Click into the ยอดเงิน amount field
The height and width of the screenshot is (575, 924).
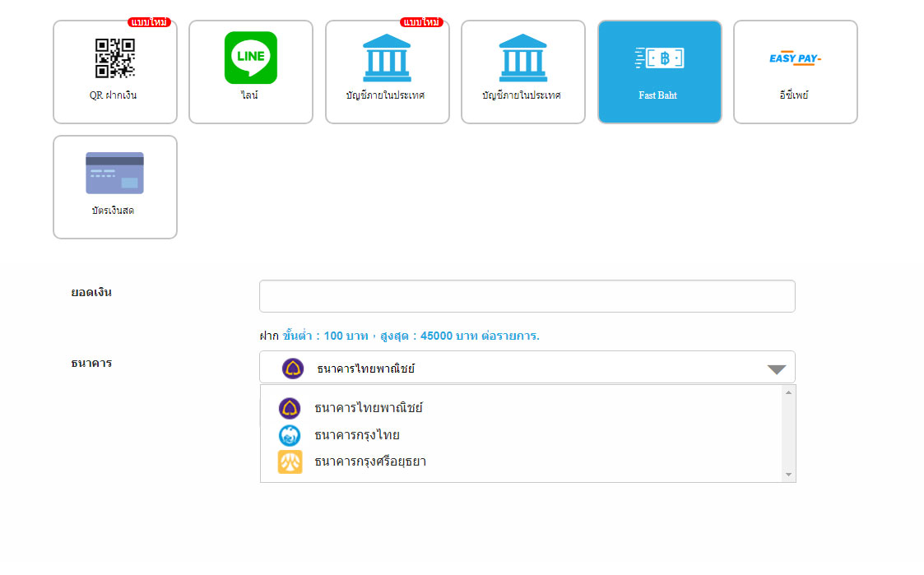click(x=527, y=296)
